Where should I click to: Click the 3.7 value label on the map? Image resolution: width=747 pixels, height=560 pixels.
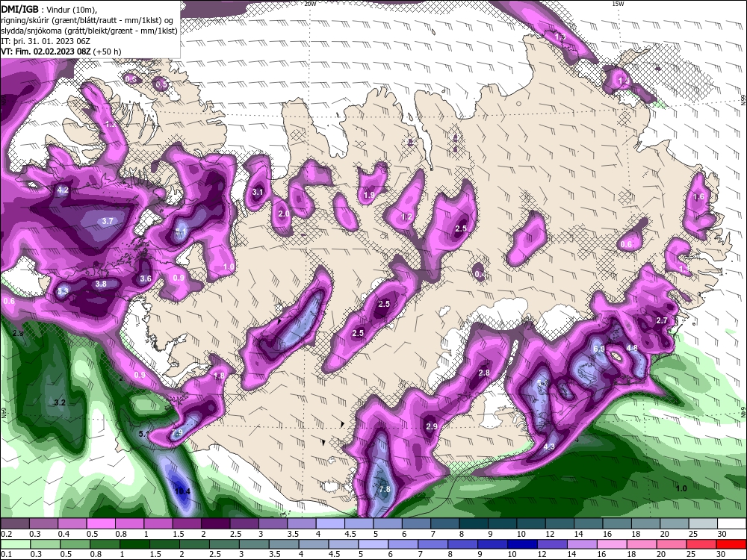[108, 221]
